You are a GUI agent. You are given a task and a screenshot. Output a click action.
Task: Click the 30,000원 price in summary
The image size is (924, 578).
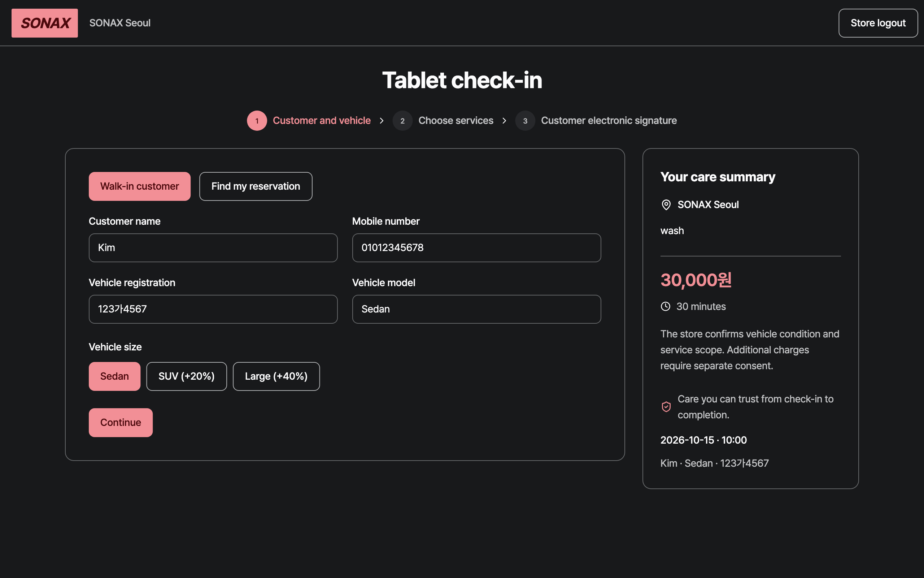pos(696,280)
